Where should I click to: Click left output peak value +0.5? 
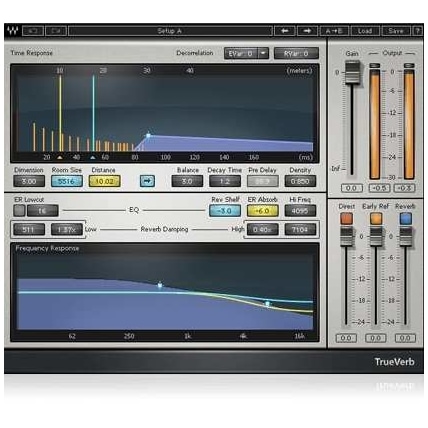[379, 188]
